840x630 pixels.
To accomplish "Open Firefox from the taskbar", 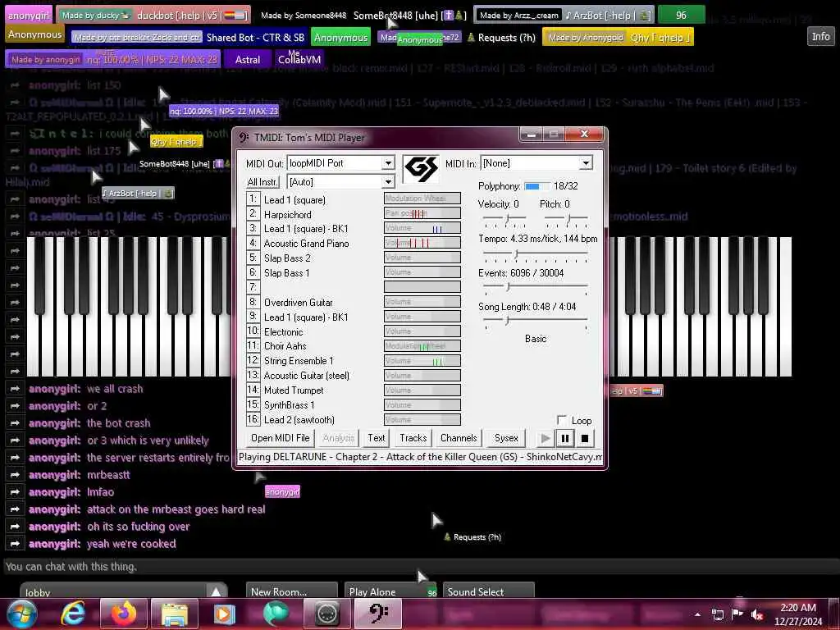I will 124,614.
